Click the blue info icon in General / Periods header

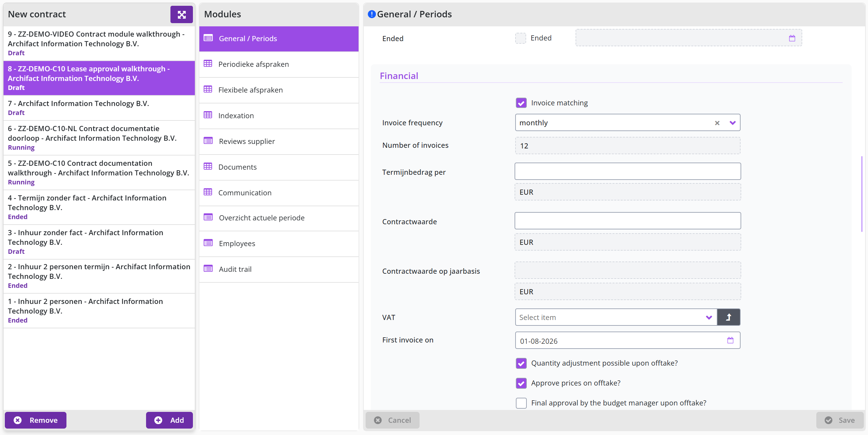[371, 14]
